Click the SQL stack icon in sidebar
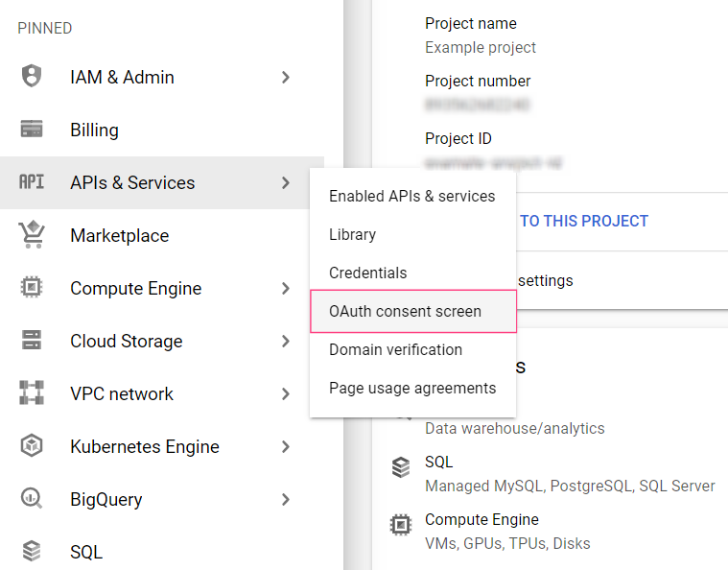 [x=32, y=551]
